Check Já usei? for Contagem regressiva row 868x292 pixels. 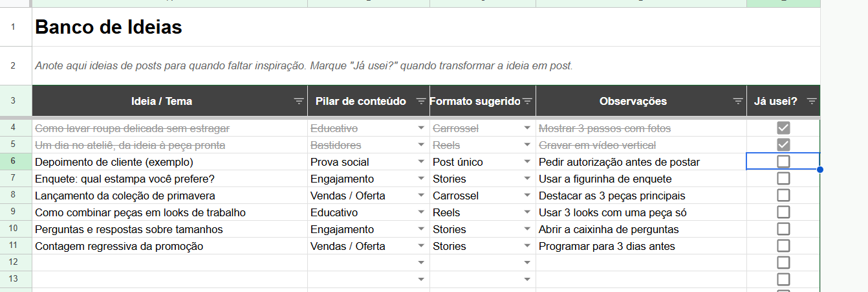point(783,245)
